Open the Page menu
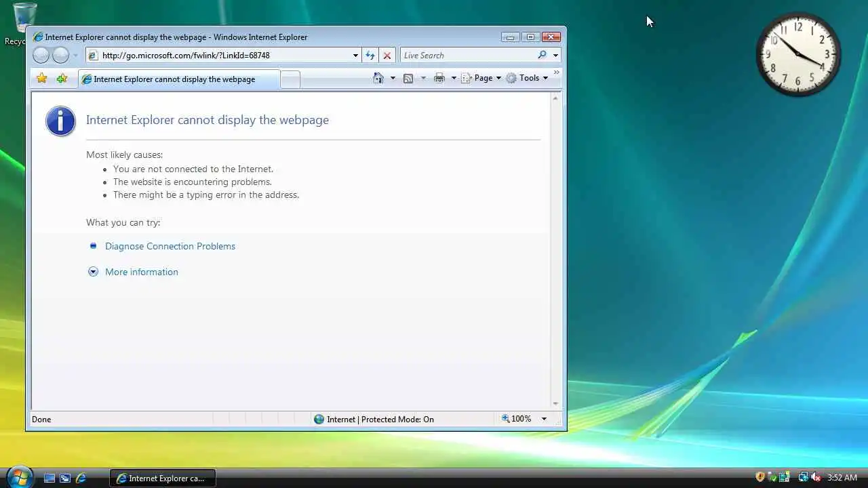This screenshot has height=488, width=868. (x=481, y=78)
